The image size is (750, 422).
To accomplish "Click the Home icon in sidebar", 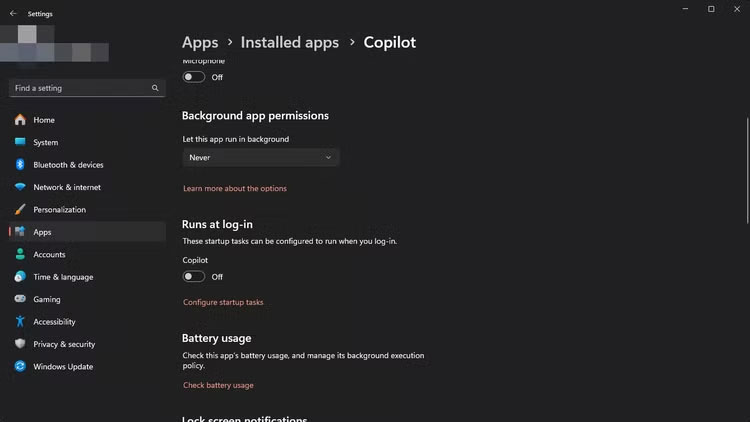I will click(x=20, y=120).
